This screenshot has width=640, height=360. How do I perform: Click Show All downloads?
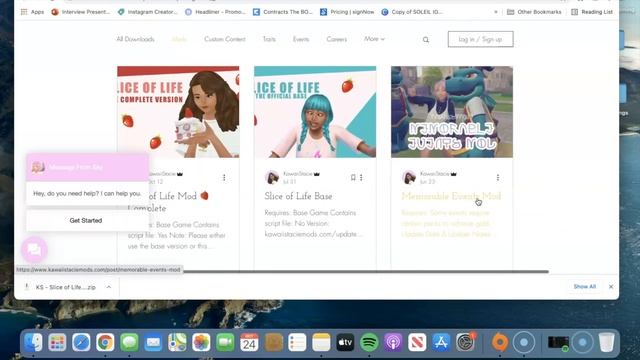tap(584, 287)
